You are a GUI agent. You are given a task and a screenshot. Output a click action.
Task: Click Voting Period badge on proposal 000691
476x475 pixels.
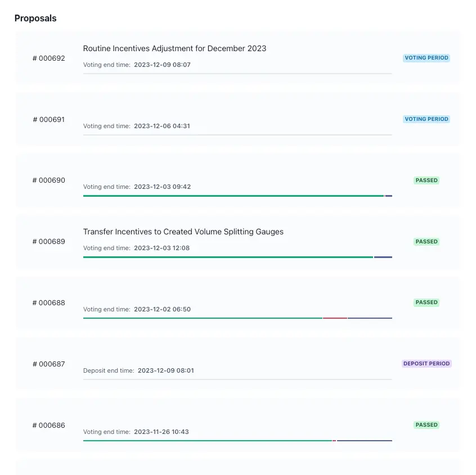pyautogui.click(x=426, y=119)
